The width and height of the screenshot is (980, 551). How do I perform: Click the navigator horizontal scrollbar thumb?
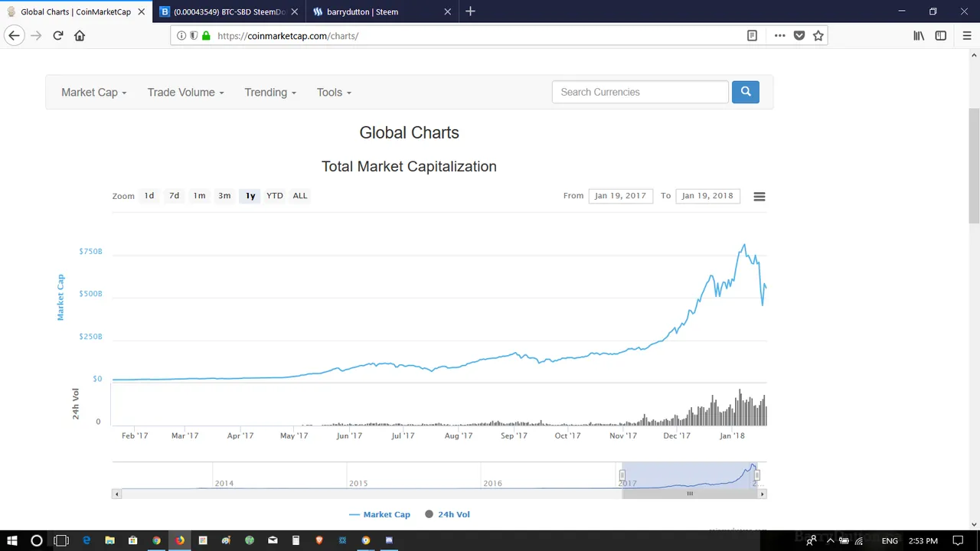pos(690,494)
